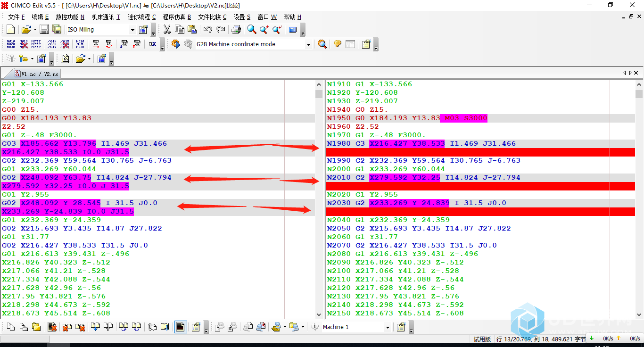This screenshot has width=644, height=347.
Task: Open the 数控功能 N menu
Action: point(70,17)
